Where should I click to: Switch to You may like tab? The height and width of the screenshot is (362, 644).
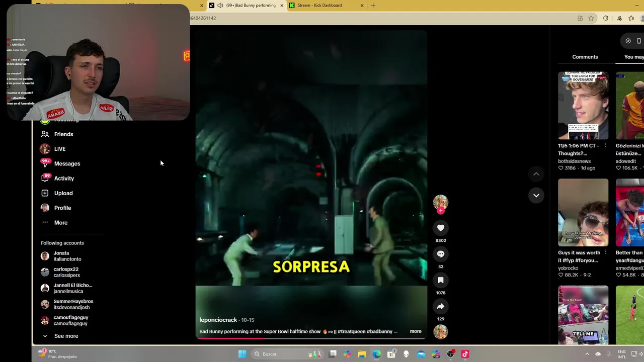click(x=634, y=57)
